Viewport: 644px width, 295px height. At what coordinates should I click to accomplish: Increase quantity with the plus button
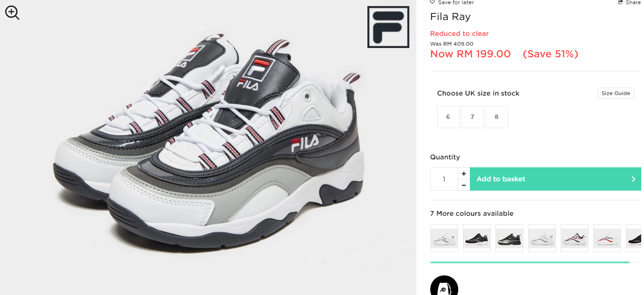pyautogui.click(x=464, y=173)
